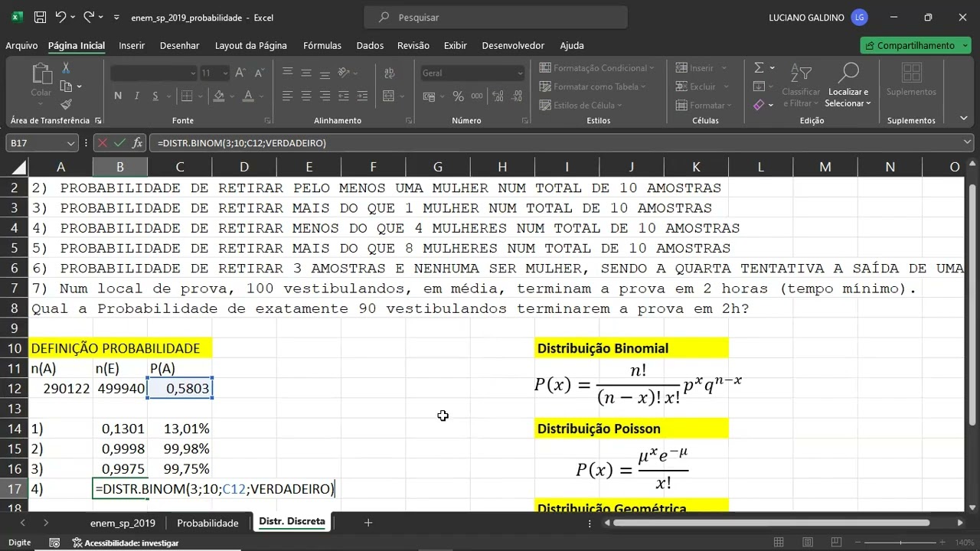The width and height of the screenshot is (980, 551).
Task: Open the Probabilidade sheet tab
Action: (x=207, y=523)
